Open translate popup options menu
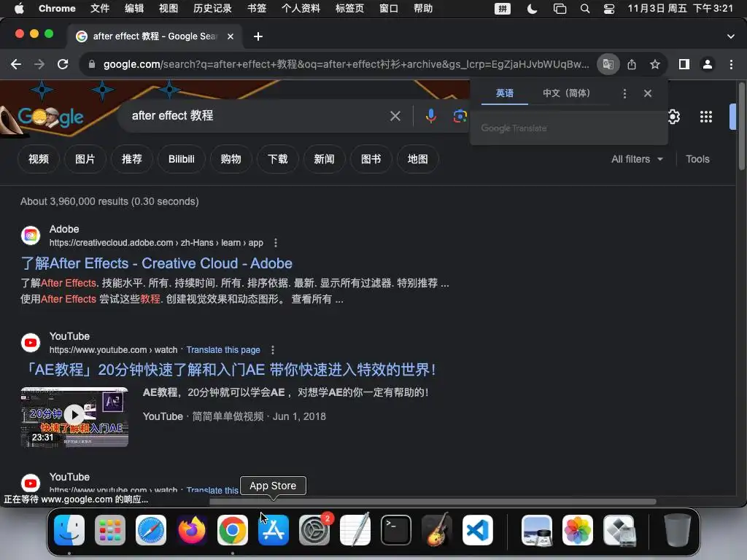747x560 pixels. pyautogui.click(x=624, y=93)
